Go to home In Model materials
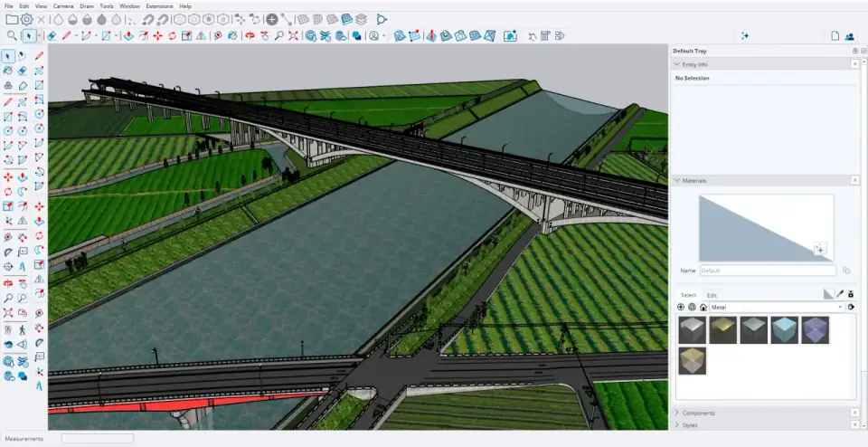868x447 pixels. coord(703,307)
